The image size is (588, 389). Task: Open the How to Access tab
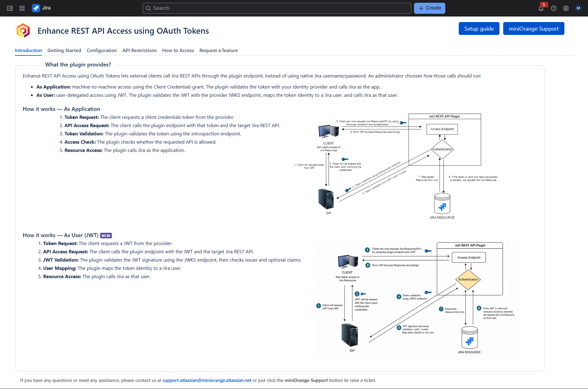178,51
